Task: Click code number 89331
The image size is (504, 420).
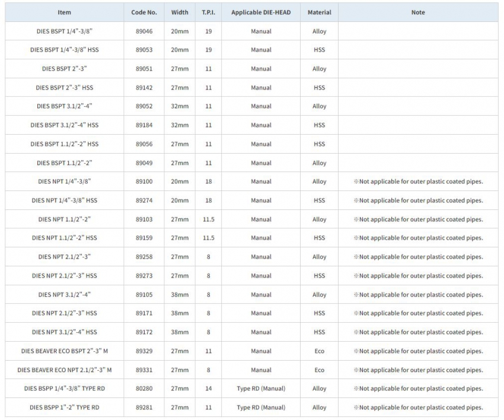Action: [x=143, y=370]
